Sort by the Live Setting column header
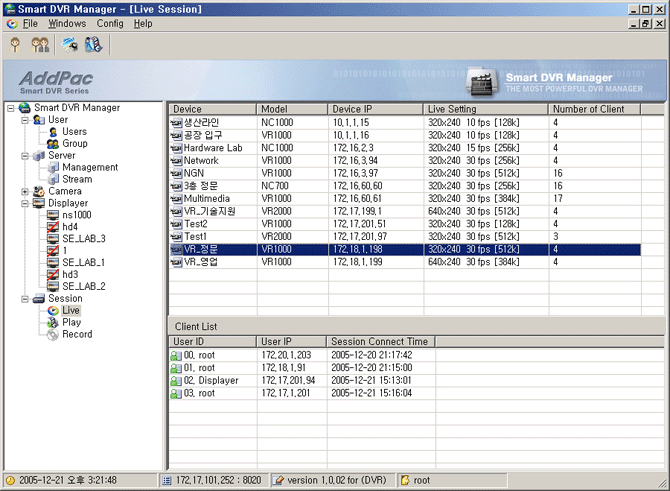The height and width of the screenshot is (491, 670). [x=485, y=109]
